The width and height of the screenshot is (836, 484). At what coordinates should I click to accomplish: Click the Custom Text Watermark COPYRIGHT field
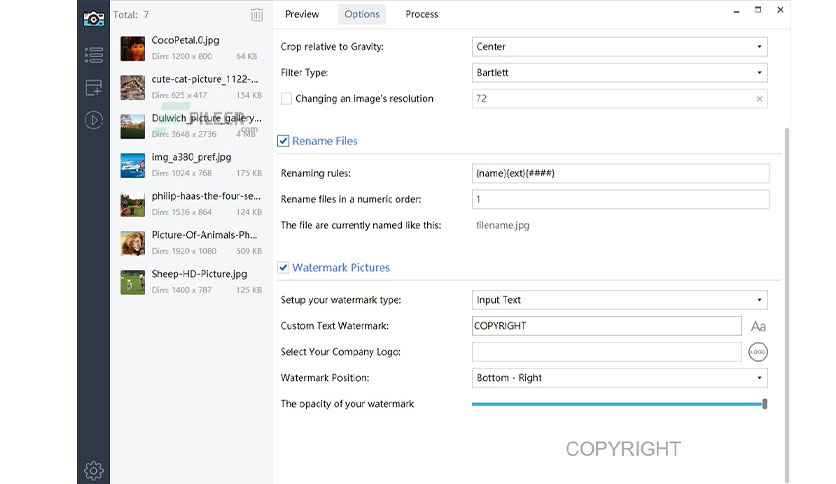pos(607,326)
